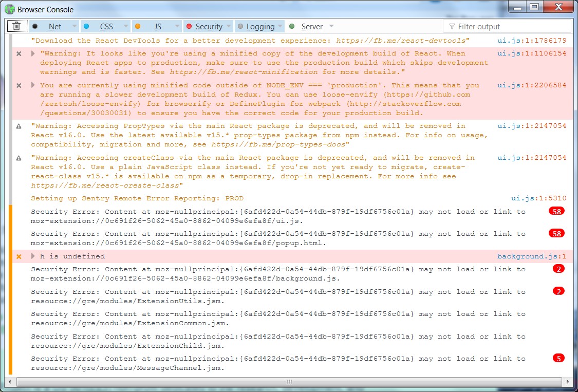Clear console output with trash icon
This screenshot has height=392, width=578.
click(x=16, y=26)
